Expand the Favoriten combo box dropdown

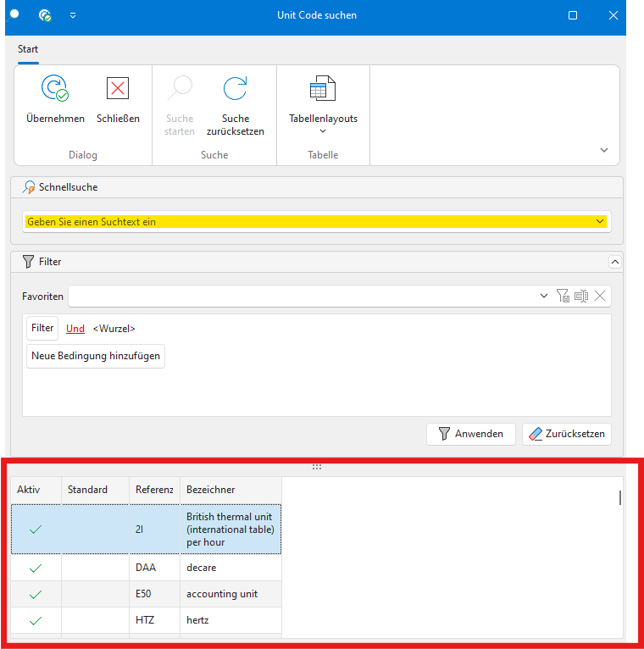click(x=544, y=296)
